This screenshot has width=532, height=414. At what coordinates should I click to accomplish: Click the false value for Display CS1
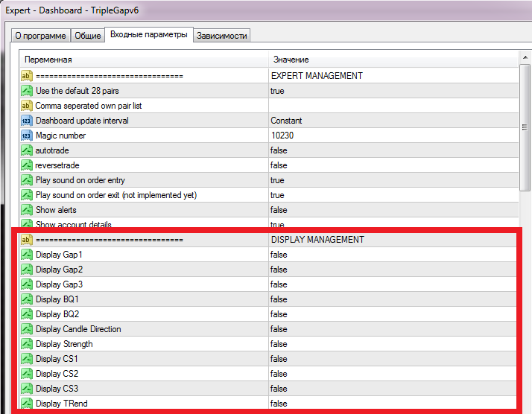[x=392, y=359]
